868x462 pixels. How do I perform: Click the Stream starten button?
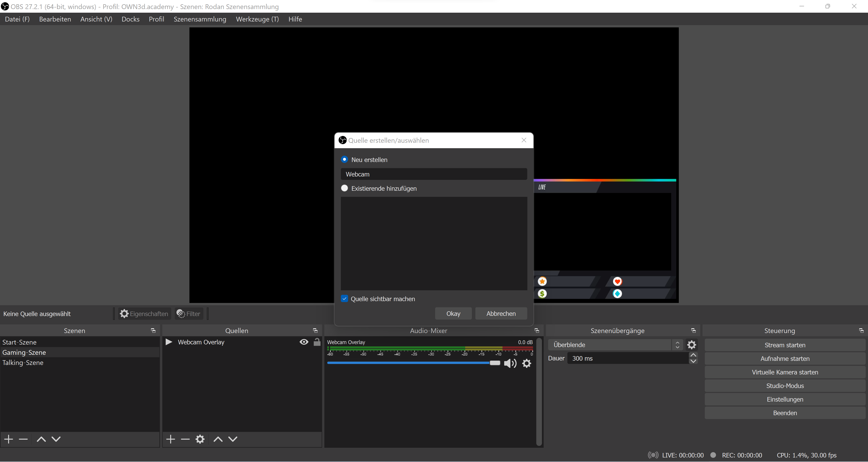pos(785,345)
